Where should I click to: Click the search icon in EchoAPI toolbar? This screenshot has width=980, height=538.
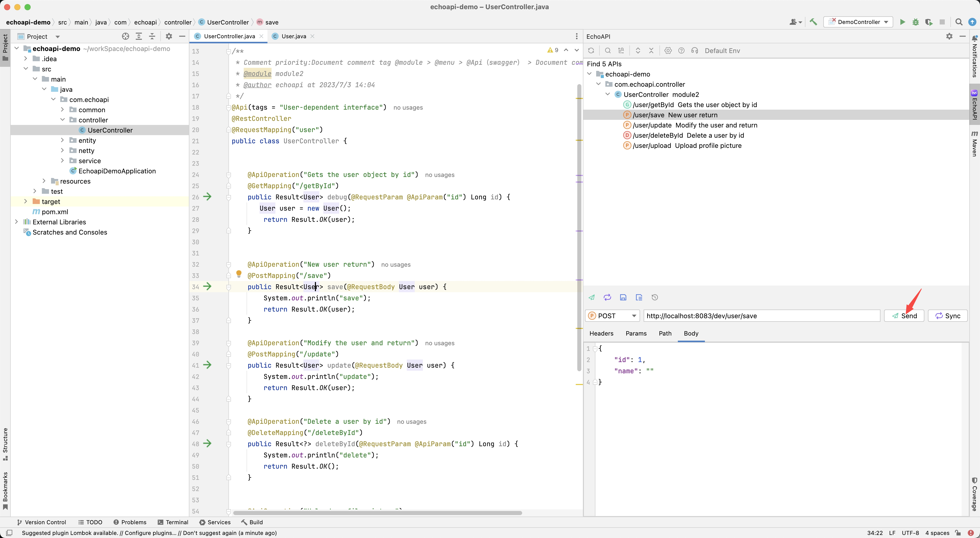point(608,50)
